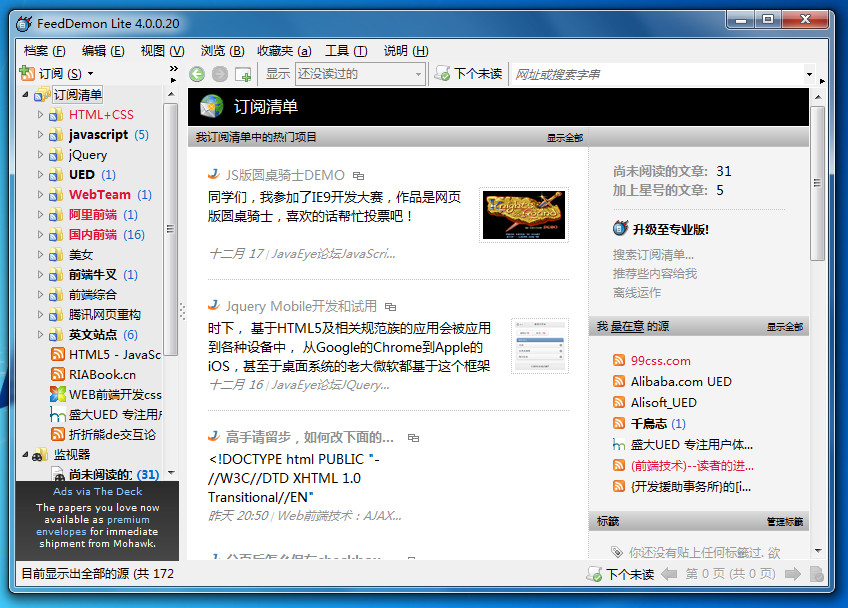
Task: Open the 千鳥志 (1) feed
Action: point(658,424)
